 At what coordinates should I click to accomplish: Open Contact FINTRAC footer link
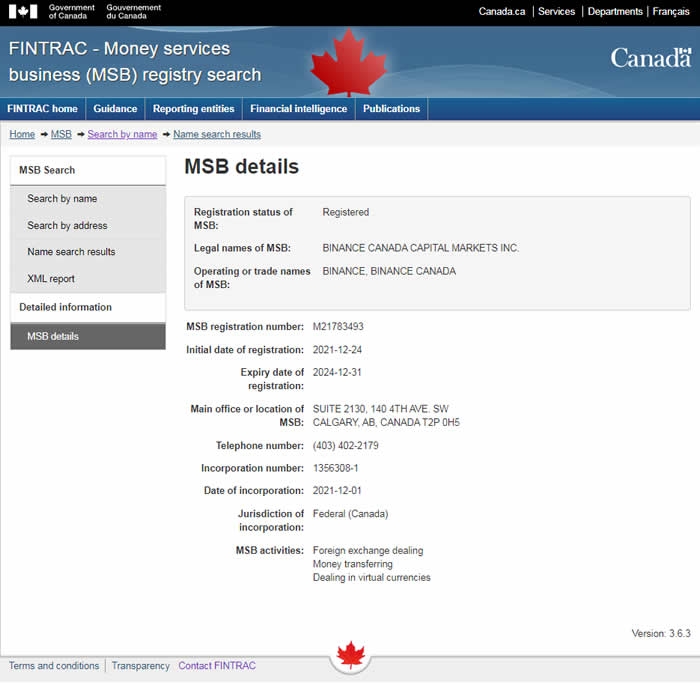click(217, 666)
